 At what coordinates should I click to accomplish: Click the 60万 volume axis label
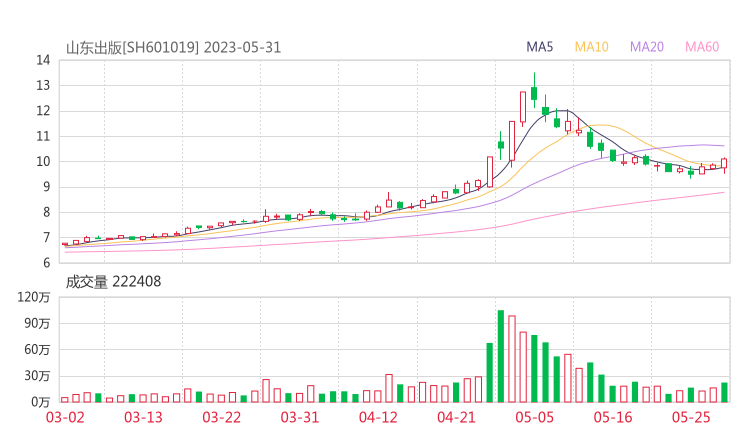point(37,350)
